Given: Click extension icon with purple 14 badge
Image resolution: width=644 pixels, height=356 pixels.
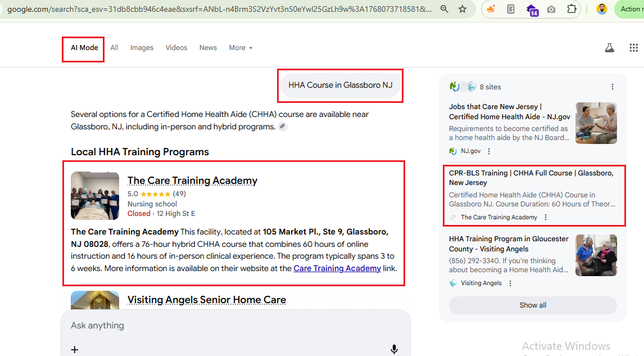Looking at the screenshot, I should tap(531, 9).
